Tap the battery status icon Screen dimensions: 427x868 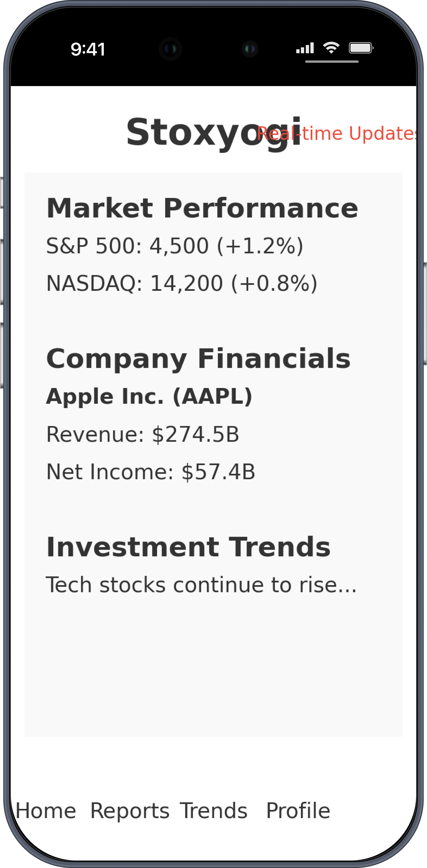(361, 48)
